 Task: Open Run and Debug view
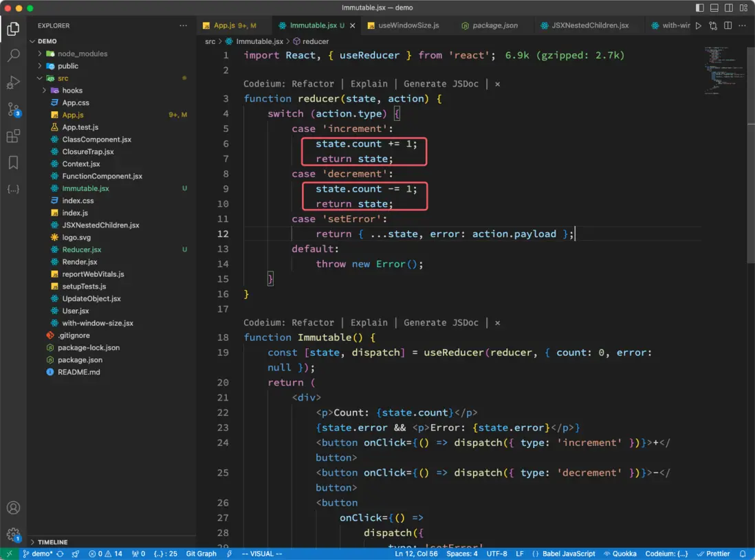click(13, 82)
